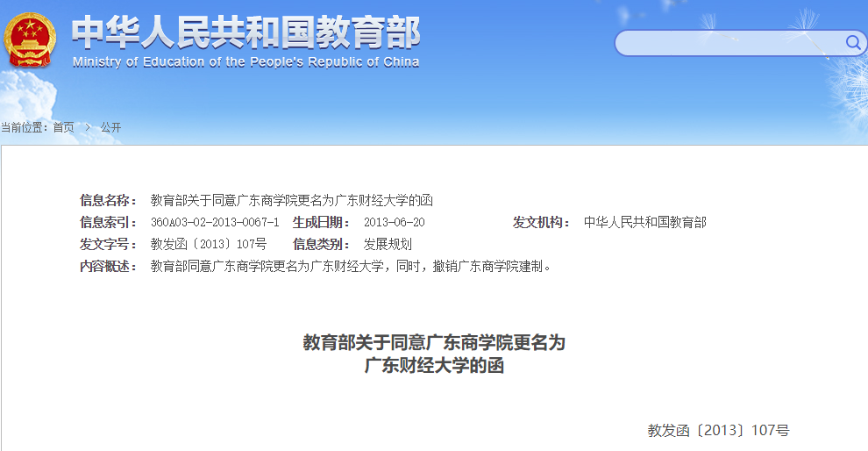The height and width of the screenshot is (451, 868).
Task: Click the date 2013-06-20
Action: (395, 223)
